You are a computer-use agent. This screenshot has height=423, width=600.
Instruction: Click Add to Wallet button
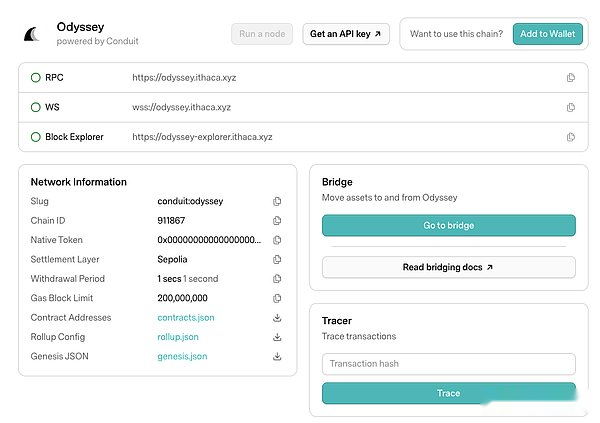coord(547,34)
